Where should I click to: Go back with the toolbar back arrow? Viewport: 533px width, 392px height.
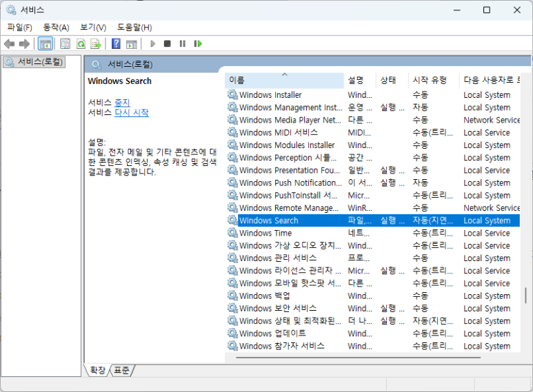pyautogui.click(x=9, y=44)
